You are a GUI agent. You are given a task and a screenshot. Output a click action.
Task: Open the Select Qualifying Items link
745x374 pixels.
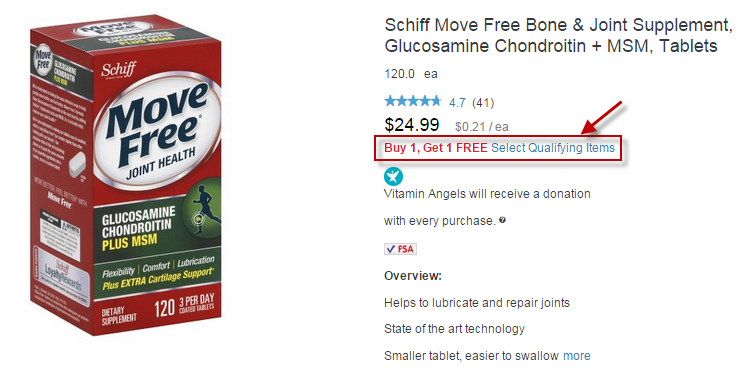(553, 148)
